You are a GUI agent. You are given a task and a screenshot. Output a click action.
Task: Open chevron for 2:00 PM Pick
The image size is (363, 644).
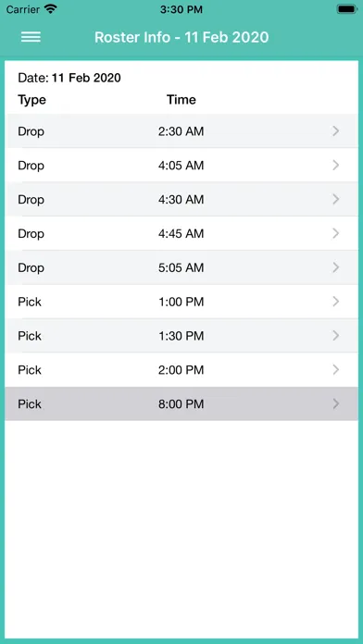pos(336,370)
